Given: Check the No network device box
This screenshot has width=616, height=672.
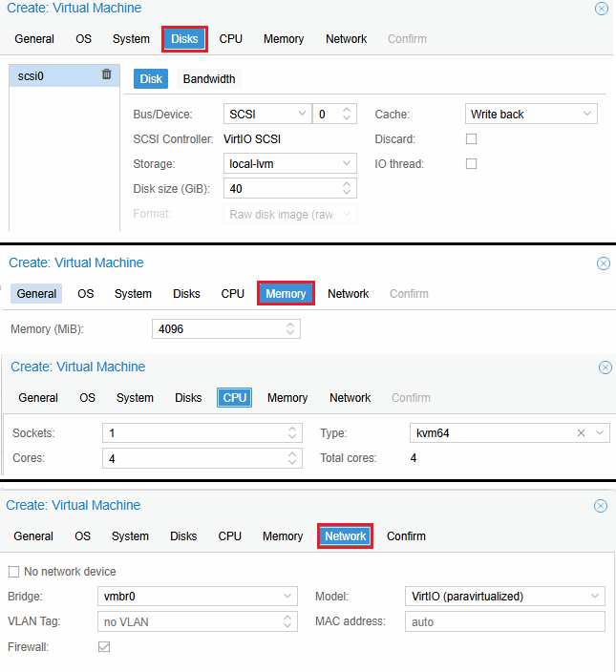Looking at the screenshot, I should click(x=13, y=572).
